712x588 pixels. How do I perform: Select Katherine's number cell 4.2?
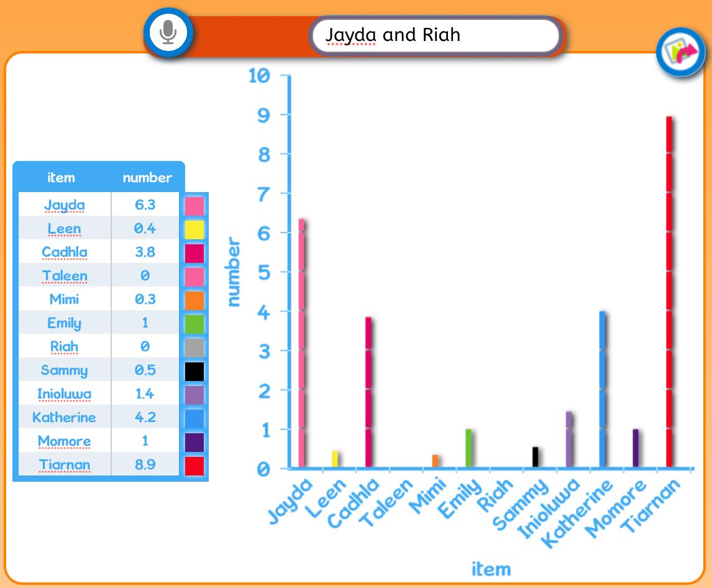tap(145, 417)
